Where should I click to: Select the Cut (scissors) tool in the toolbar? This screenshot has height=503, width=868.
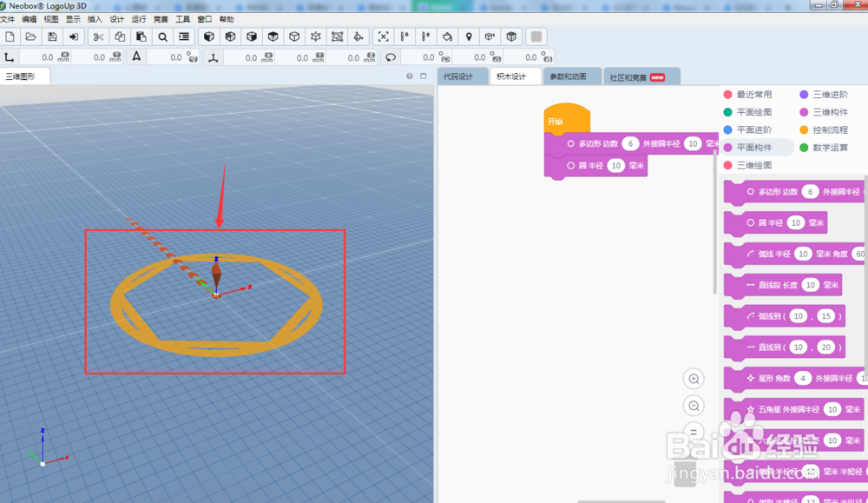pos(99,36)
